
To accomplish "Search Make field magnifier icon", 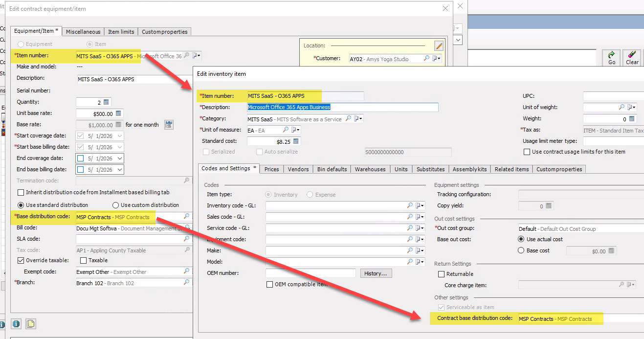I will tap(410, 250).
